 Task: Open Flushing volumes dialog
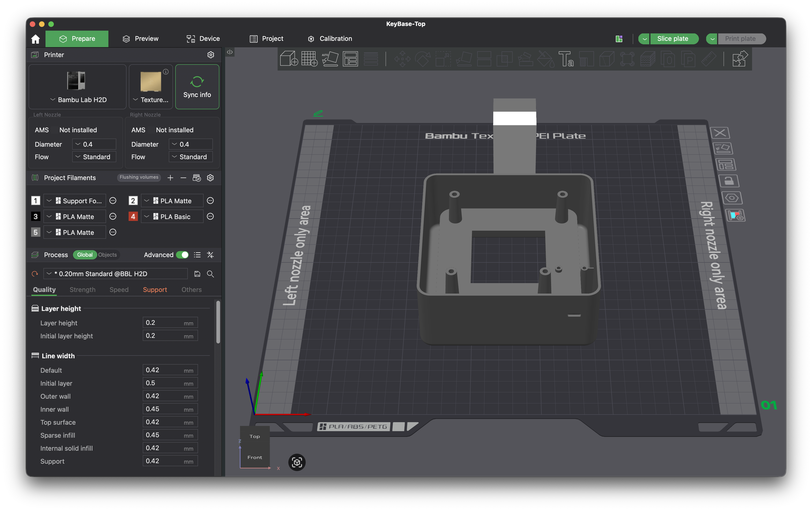pos(139,177)
